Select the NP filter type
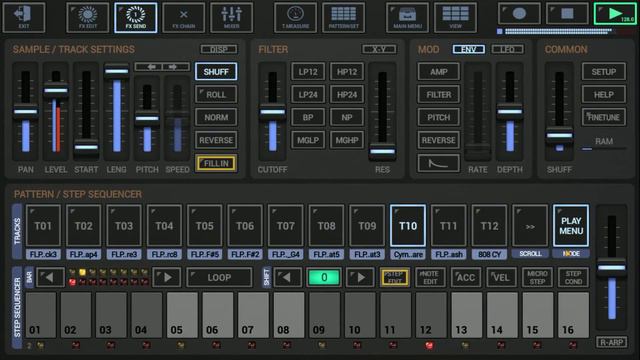This screenshot has height=360, width=640. pos(347,118)
